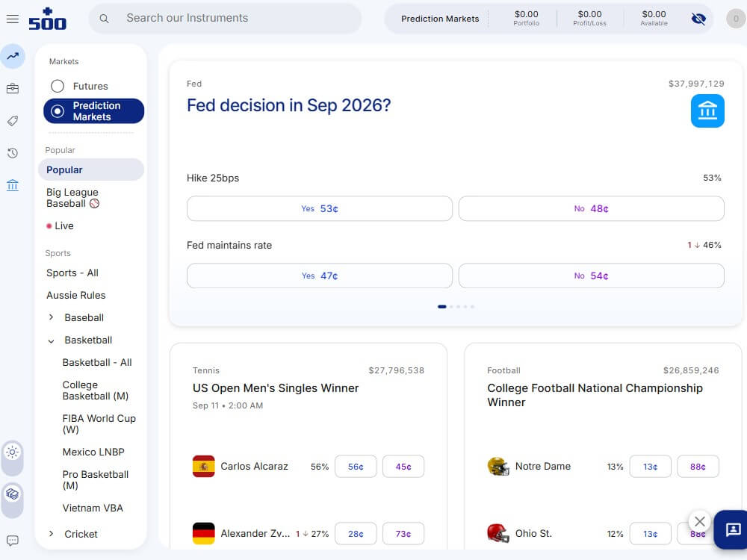Select College Basketball (M)
This screenshot has height=560, width=747.
[x=96, y=391]
